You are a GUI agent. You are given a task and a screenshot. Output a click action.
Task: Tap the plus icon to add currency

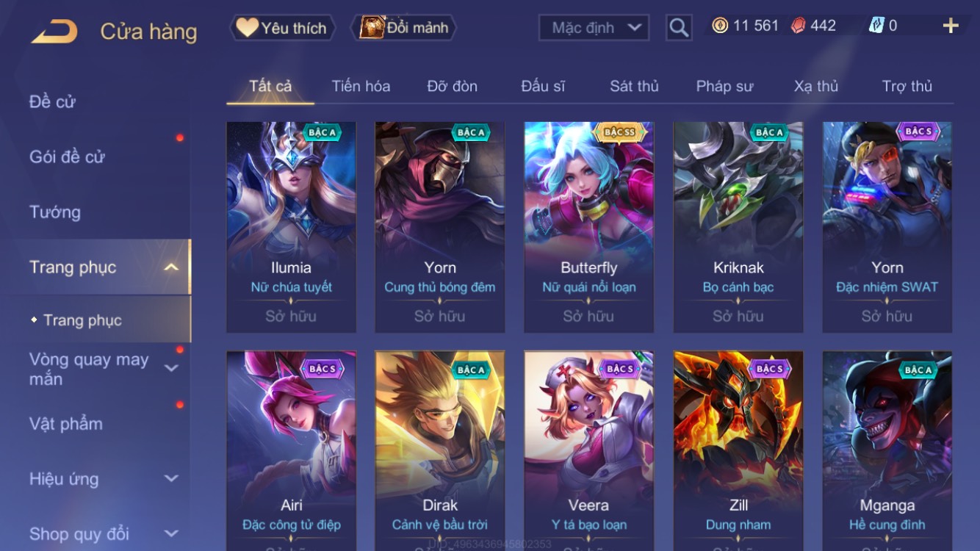951,26
